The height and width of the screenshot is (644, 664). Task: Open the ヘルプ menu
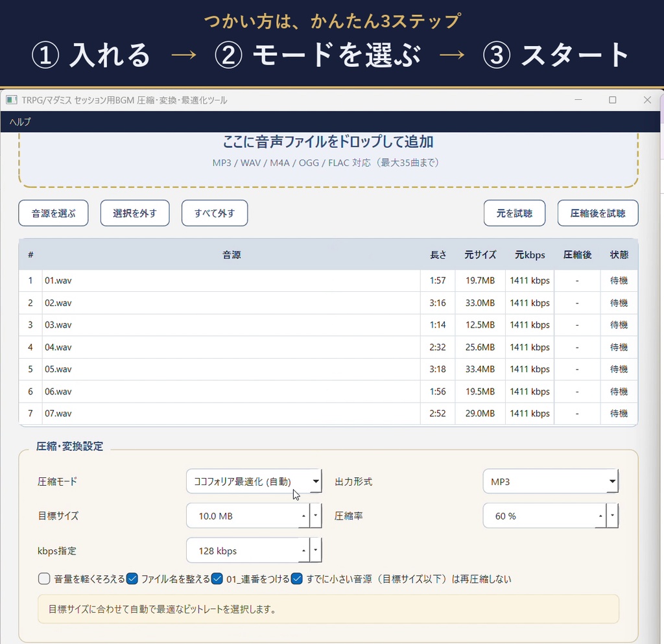pos(20,122)
